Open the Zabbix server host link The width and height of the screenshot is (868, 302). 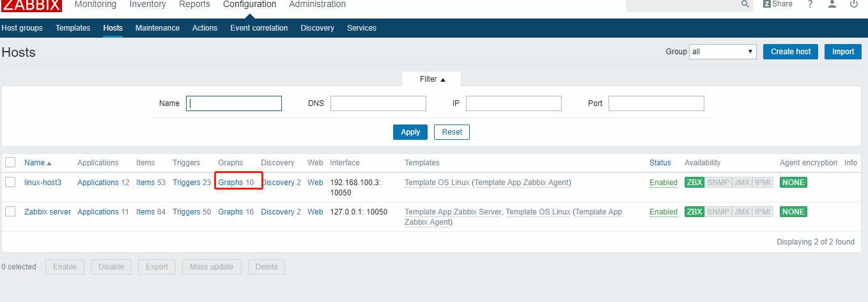[x=47, y=212]
